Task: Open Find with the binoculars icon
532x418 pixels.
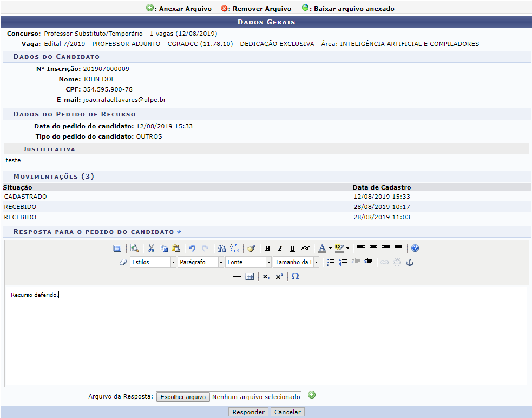Action: [x=221, y=249]
